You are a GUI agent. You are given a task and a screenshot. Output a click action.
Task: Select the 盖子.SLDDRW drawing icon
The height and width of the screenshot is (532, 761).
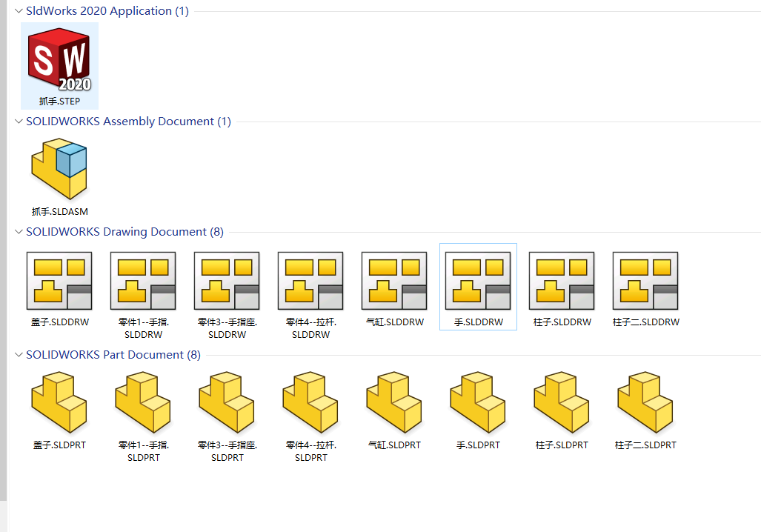click(x=59, y=281)
